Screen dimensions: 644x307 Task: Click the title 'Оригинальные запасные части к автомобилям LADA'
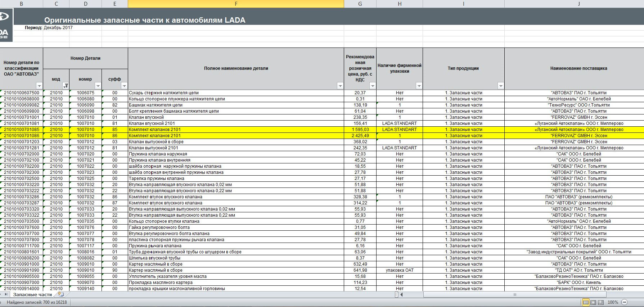click(145, 20)
